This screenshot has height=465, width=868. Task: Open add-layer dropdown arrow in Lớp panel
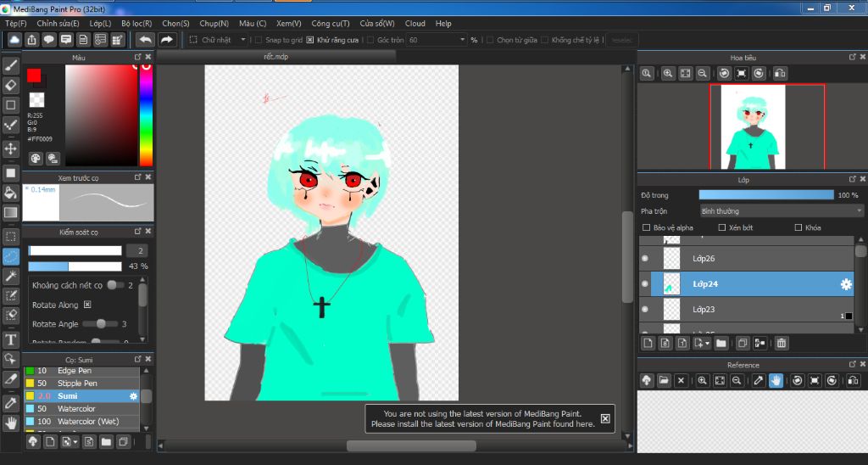707,344
